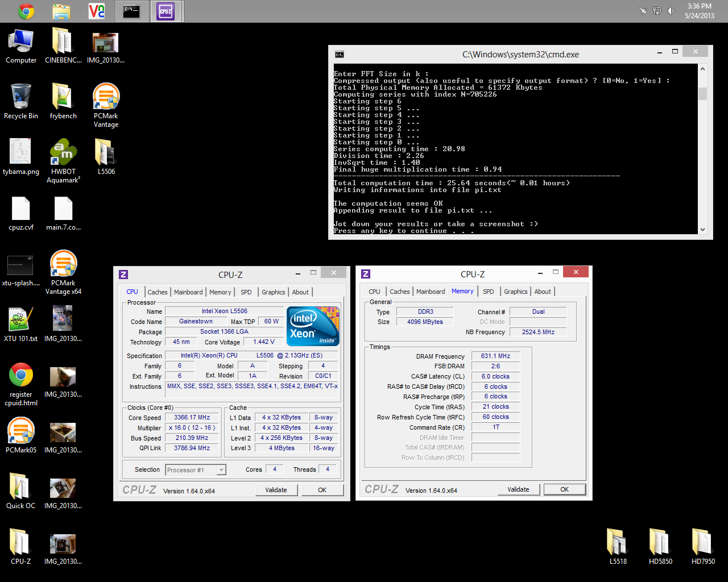This screenshot has width=728, height=582.
Task: Select the HD7950 folder icon
Action: (x=703, y=547)
